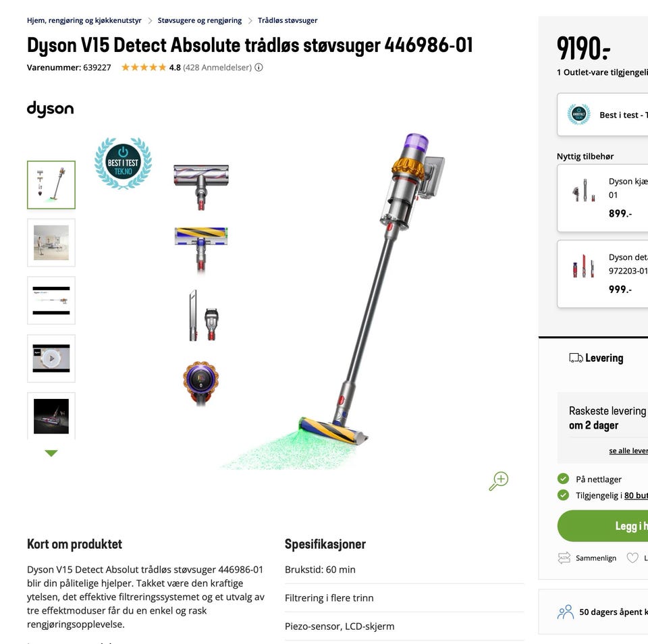Image resolution: width=648 pixels, height=644 pixels.
Task: Select the living room scene thumbnail
Action: click(51, 242)
